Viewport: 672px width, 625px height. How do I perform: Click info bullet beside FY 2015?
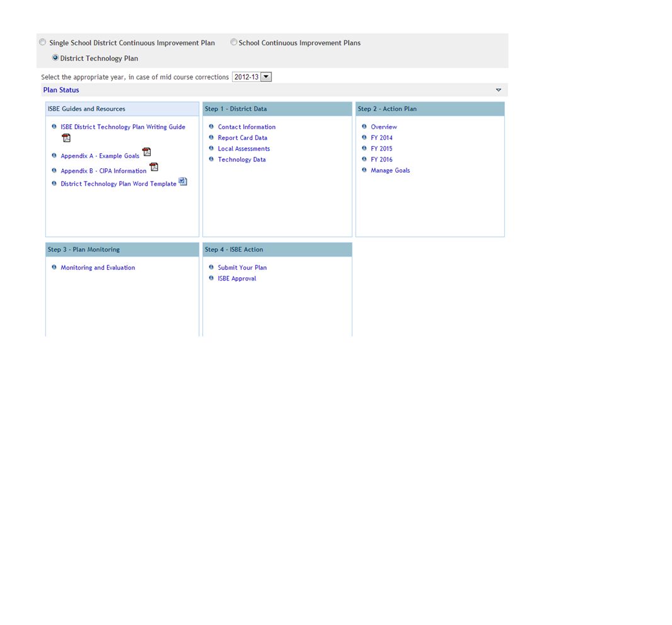pos(364,148)
